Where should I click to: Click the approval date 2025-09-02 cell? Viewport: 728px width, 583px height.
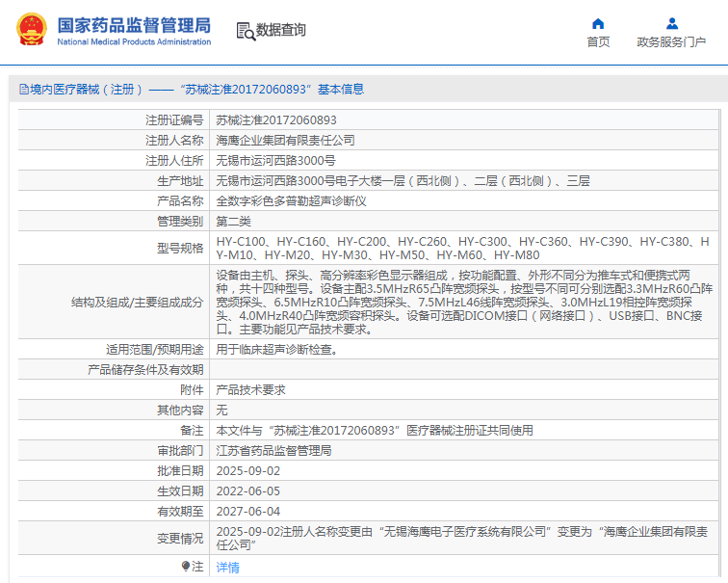coord(247,470)
